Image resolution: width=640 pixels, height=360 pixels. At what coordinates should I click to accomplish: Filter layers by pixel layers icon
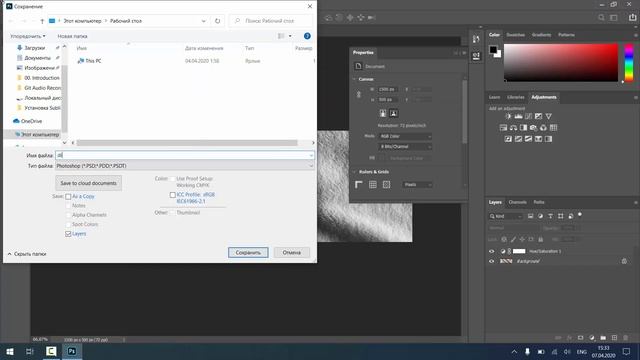[x=530, y=216]
